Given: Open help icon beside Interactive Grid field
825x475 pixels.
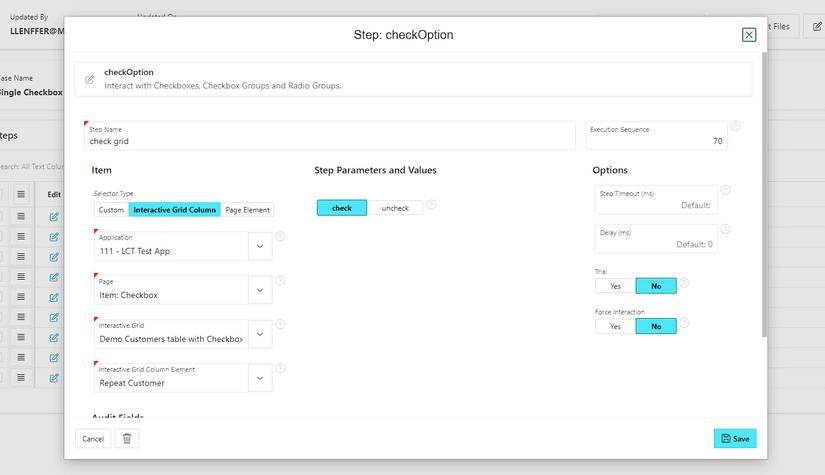Looking at the screenshot, I should pyautogui.click(x=280, y=324).
